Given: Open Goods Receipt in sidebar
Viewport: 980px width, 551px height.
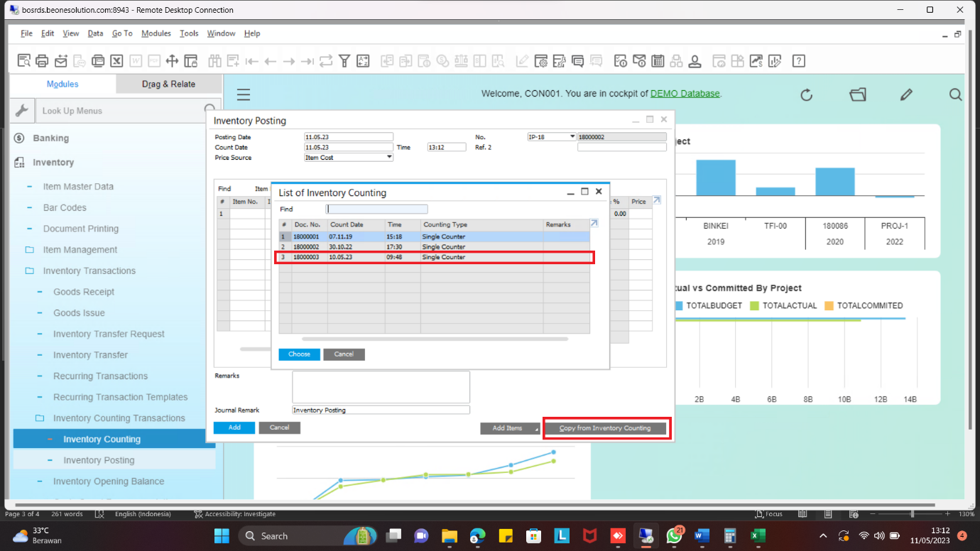Looking at the screenshot, I should coord(84,292).
